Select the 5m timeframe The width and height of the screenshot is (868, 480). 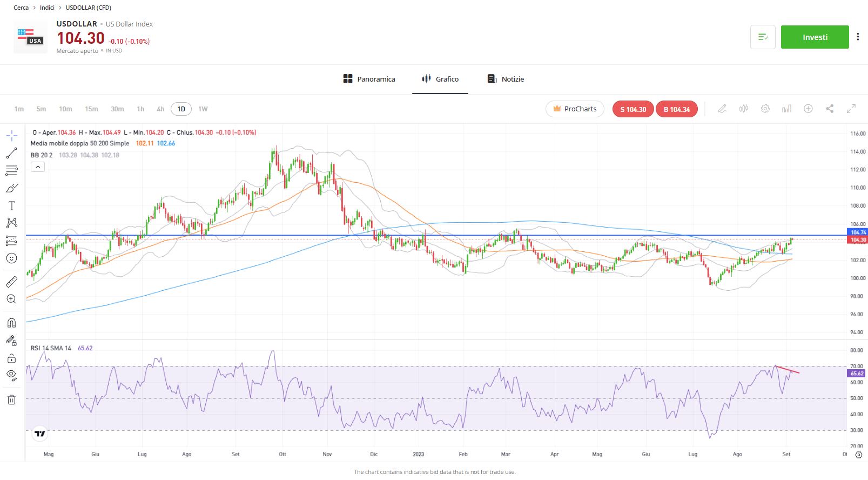coord(41,109)
